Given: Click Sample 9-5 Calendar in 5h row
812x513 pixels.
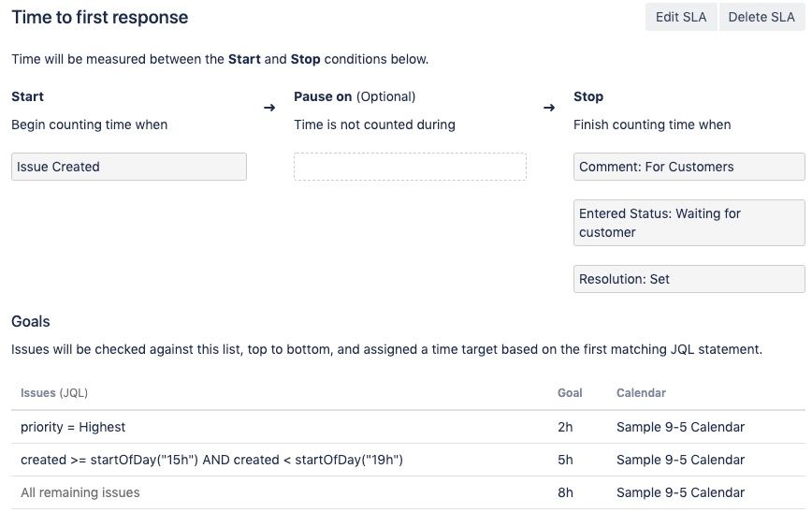Looking at the screenshot, I should 680,460.
